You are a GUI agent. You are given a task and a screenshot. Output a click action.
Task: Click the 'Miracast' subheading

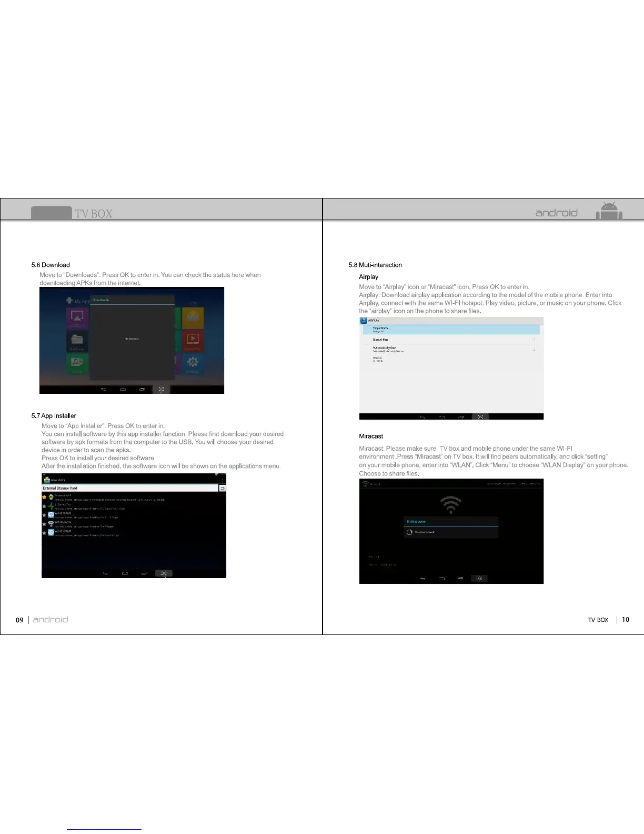pyautogui.click(x=371, y=436)
